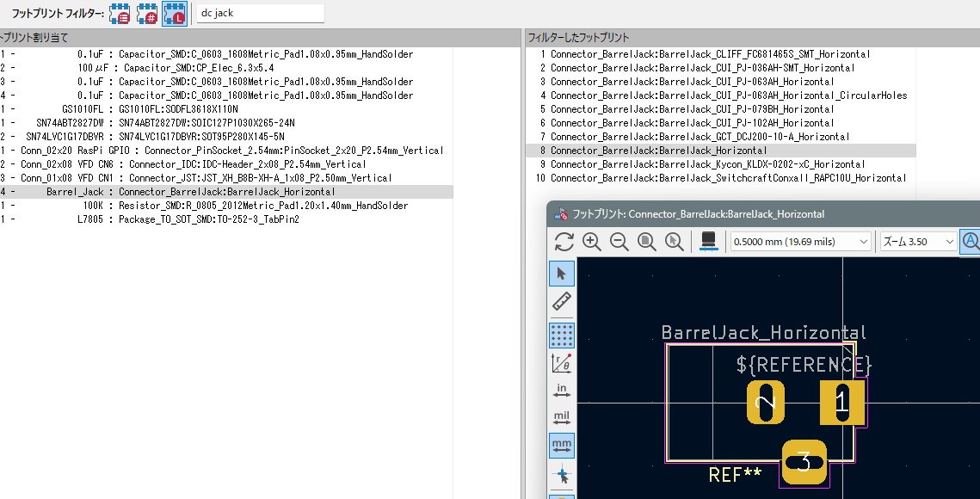Screen dimensions: 980x499
Task: Choose BarrelJack_CUI_PJ-063AH_Horizontal_CircularHoles footprint
Action: click(x=721, y=95)
